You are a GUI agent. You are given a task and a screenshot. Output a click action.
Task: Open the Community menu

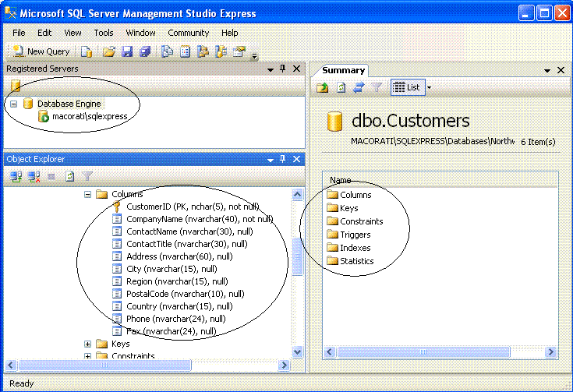click(188, 33)
